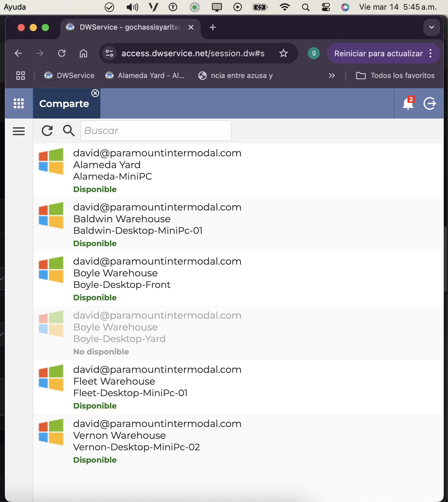The height and width of the screenshot is (502, 448).
Task: Open the Alameda Yard agent entry
Action: click(x=238, y=171)
